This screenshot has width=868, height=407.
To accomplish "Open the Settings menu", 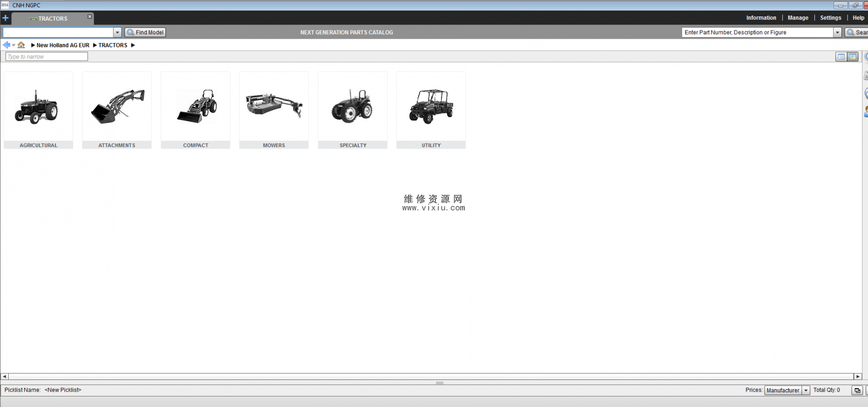I will coord(830,18).
